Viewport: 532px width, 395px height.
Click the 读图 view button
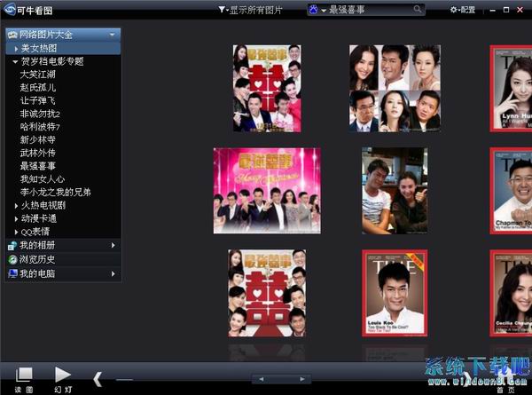(24, 379)
